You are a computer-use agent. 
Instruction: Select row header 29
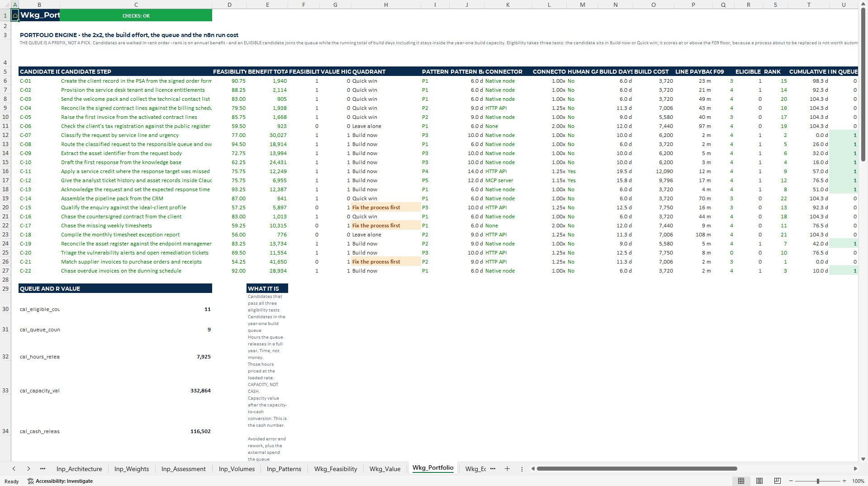[5, 288]
